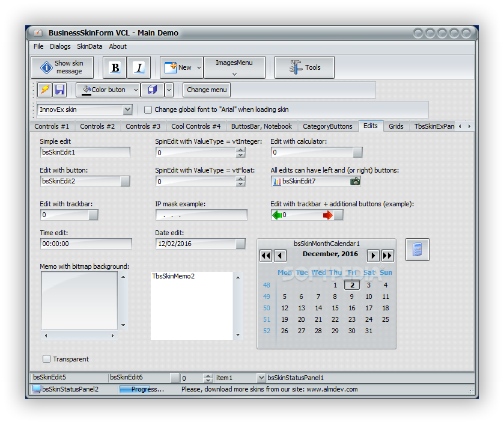Viewport: 504px width, 424px height.
Task: Click into the IP mask example field
Action: 201,215
